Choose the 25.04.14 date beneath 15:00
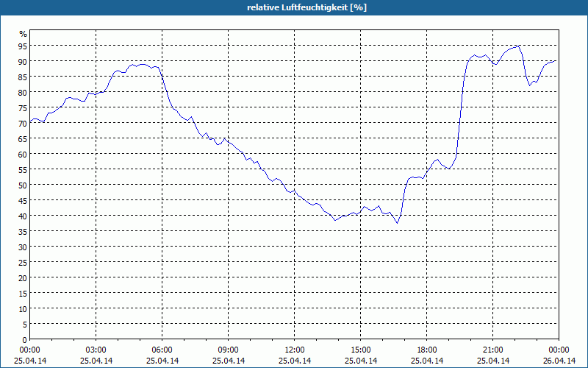Screen dimensions: 588x368 click(x=361, y=361)
